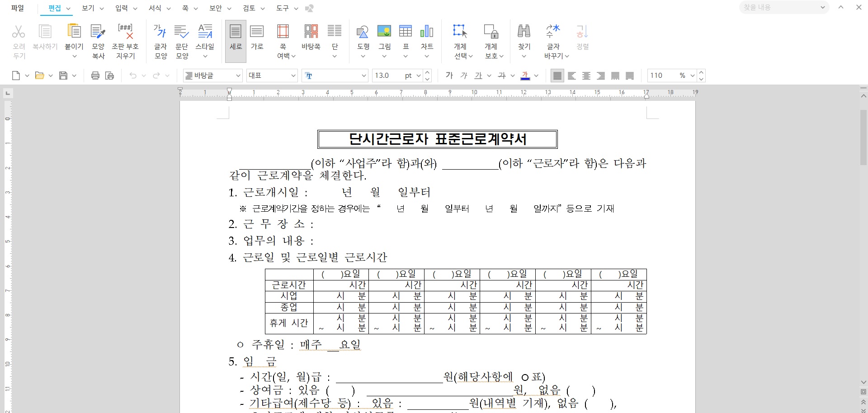The image size is (868, 413).
Task: Apply justified paragraph alignment
Action: point(557,76)
